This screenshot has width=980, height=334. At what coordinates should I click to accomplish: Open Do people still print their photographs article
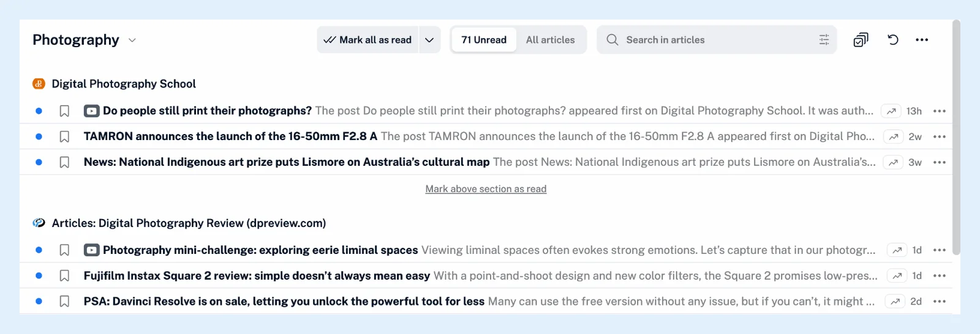click(207, 111)
